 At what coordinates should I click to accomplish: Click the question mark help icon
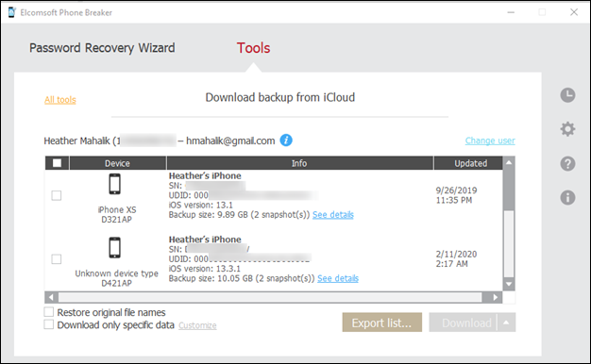click(x=567, y=163)
